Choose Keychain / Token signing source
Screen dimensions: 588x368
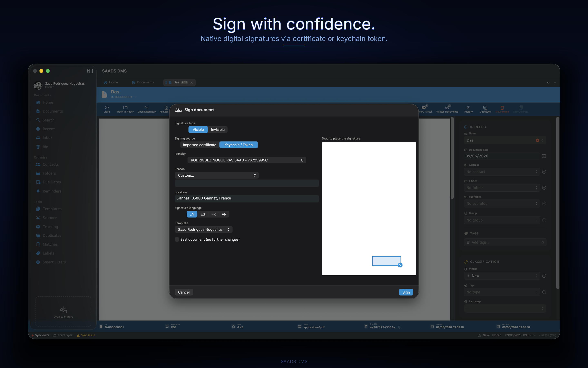pos(238,145)
